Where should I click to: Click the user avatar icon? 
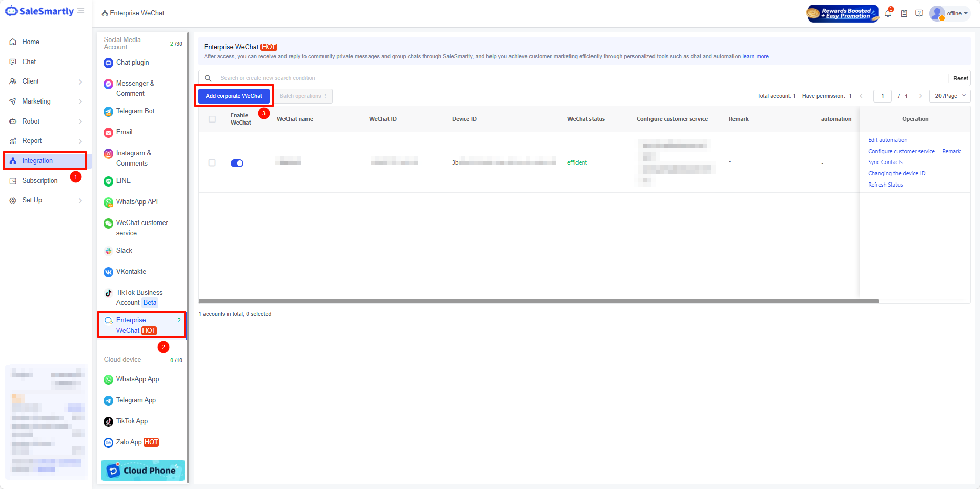[937, 13]
